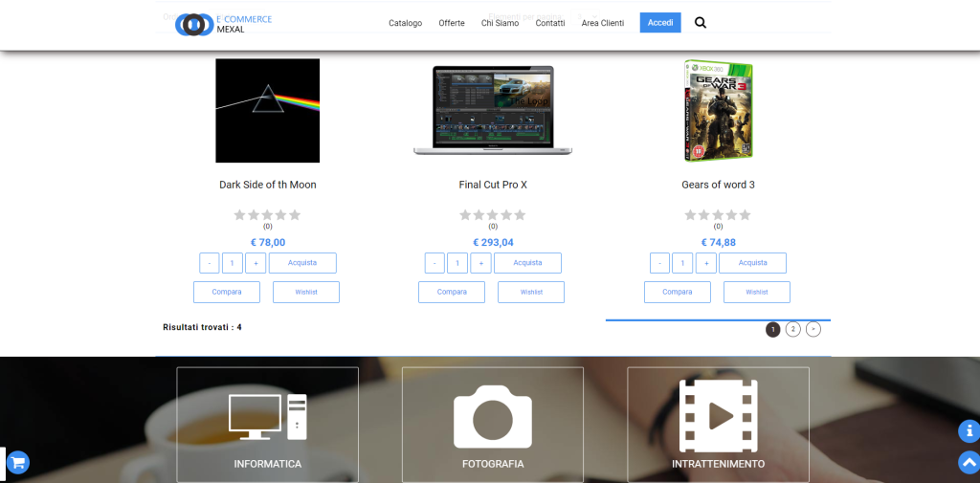
Task: Open the Dark Side of th Moon title
Action: [x=268, y=185]
